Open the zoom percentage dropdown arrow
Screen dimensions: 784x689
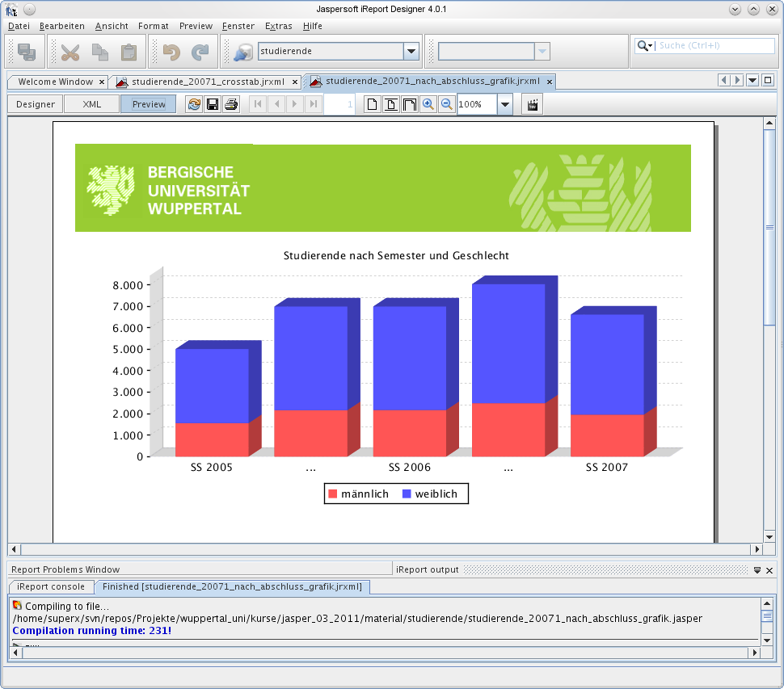click(x=505, y=104)
